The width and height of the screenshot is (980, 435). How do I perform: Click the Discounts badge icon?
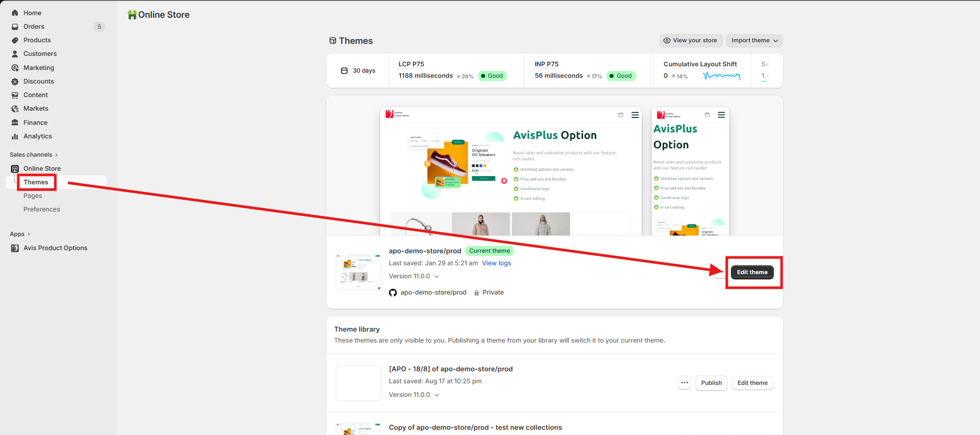pos(15,81)
